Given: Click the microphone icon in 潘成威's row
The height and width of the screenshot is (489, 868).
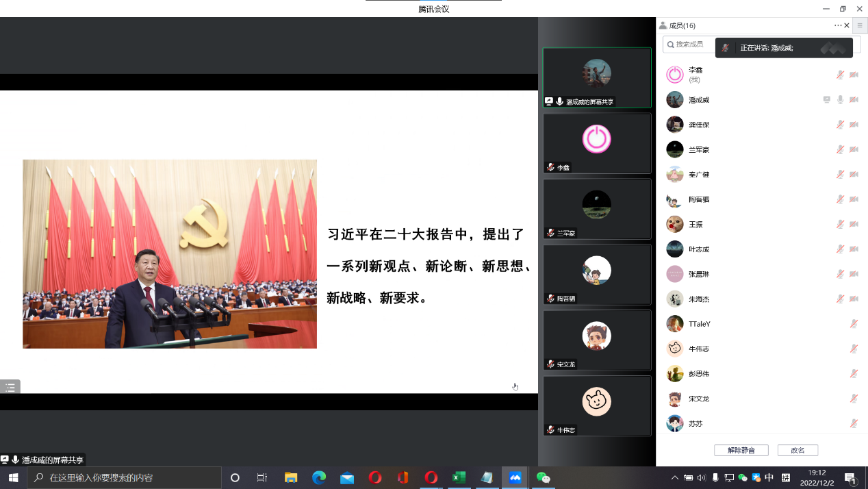Looking at the screenshot, I should 840,100.
